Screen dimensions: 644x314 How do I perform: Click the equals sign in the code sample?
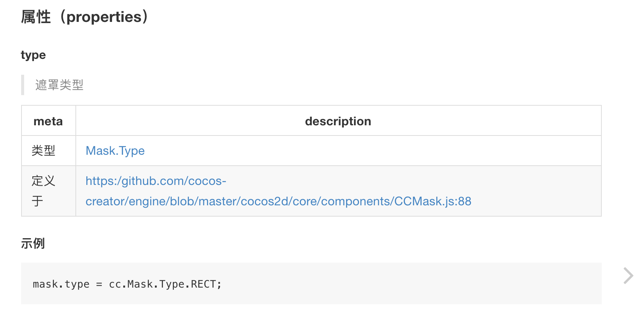point(99,284)
